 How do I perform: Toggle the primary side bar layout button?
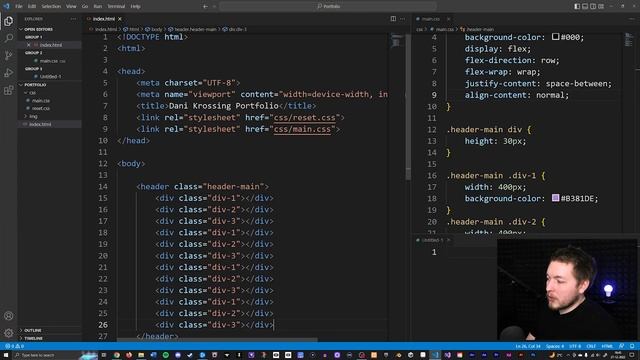point(577,7)
